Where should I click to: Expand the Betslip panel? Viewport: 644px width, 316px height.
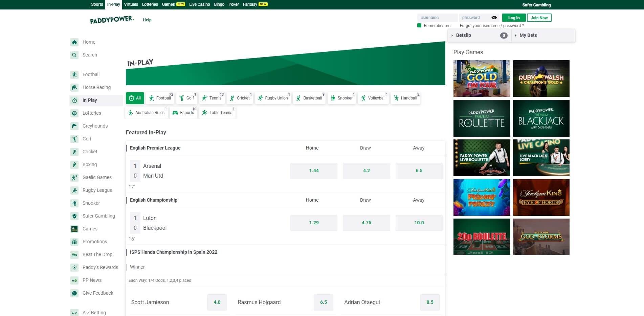(463, 35)
